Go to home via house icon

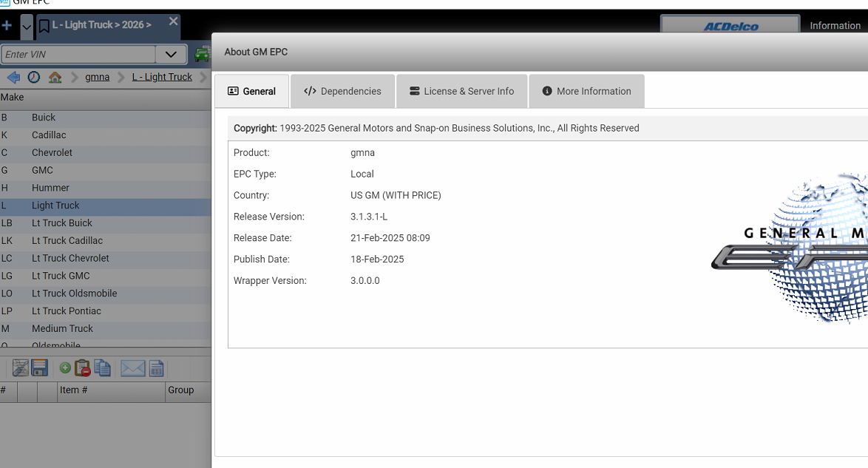coord(55,77)
